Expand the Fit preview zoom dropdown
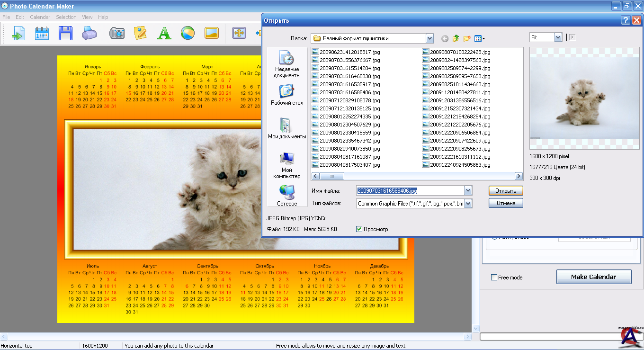This screenshot has width=644, height=350. point(557,37)
